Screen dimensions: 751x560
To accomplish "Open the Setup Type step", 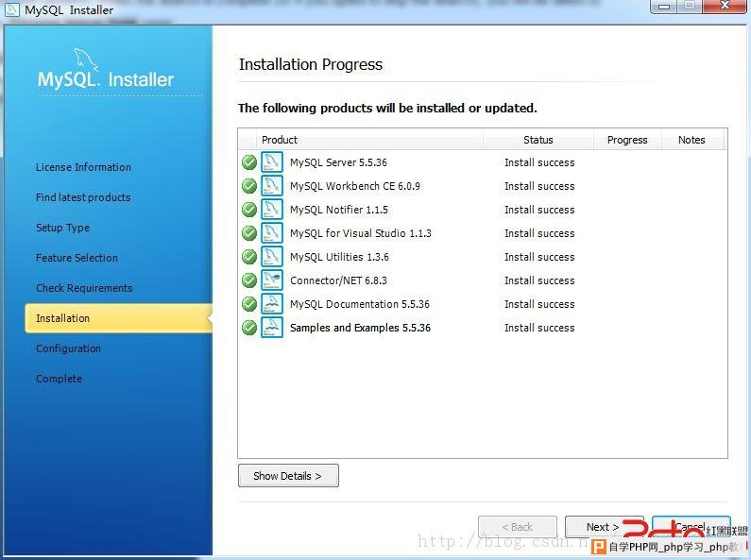I will pyautogui.click(x=62, y=228).
